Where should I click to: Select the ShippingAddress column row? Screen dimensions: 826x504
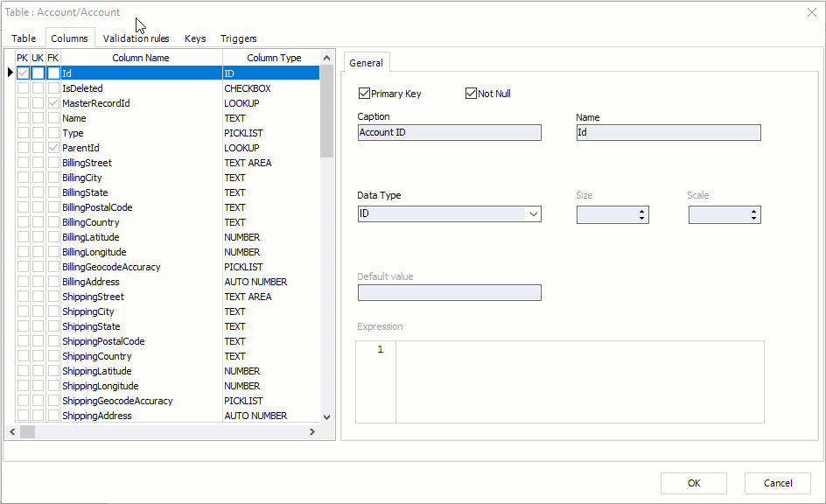coord(167,416)
